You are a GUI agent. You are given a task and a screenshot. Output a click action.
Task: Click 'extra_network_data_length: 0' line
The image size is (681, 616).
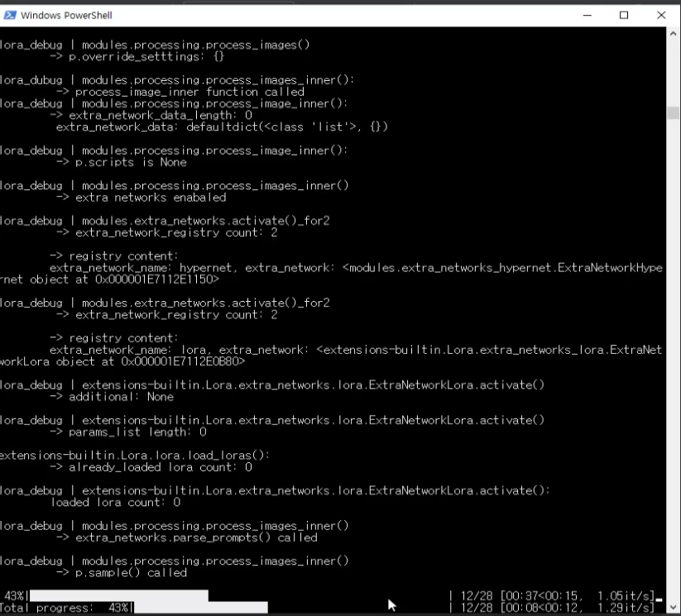click(151, 116)
